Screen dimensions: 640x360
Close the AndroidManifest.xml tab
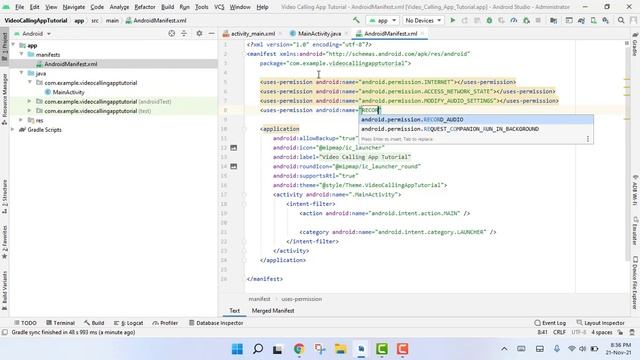coord(422,33)
